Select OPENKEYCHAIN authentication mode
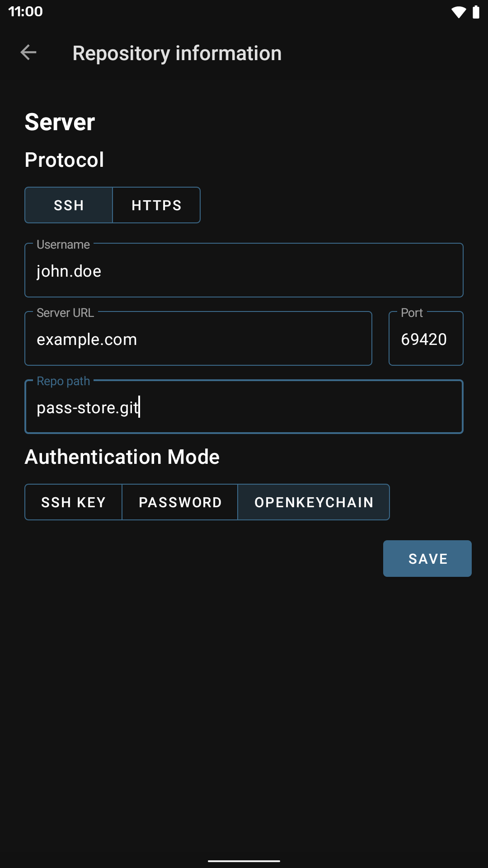 [x=314, y=502]
